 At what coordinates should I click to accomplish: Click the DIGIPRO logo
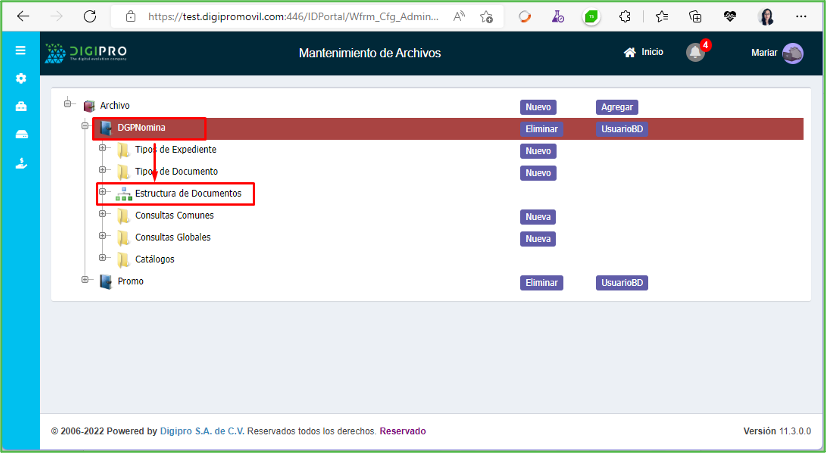coord(86,53)
